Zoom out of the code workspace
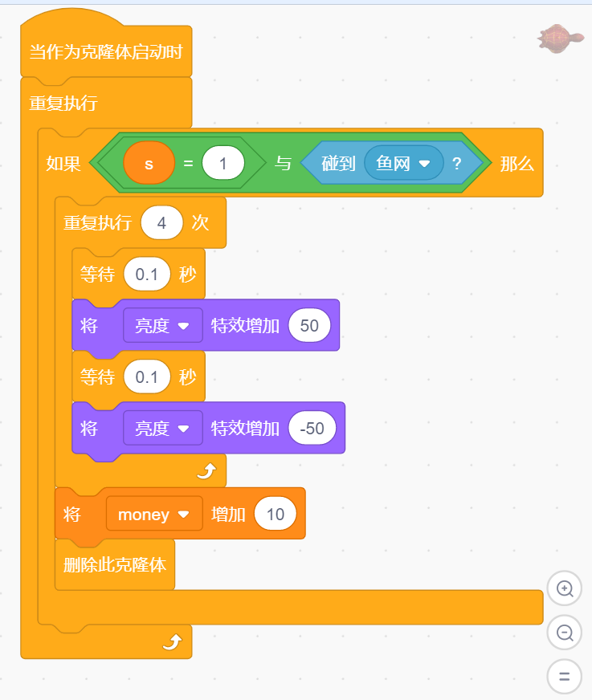 click(565, 633)
